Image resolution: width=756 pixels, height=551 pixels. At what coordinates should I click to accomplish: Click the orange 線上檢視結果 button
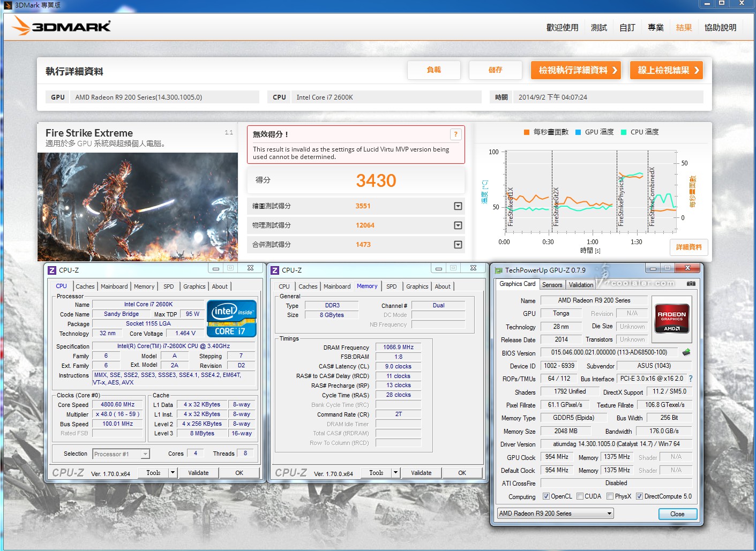(667, 70)
